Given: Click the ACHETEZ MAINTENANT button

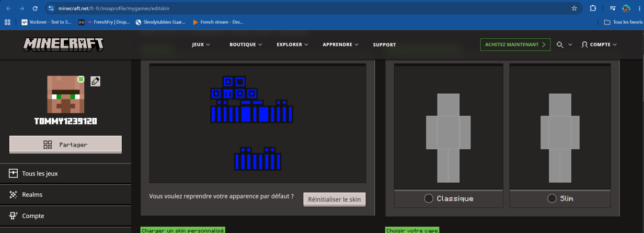Looking at the screenshot, I should 515,45.
